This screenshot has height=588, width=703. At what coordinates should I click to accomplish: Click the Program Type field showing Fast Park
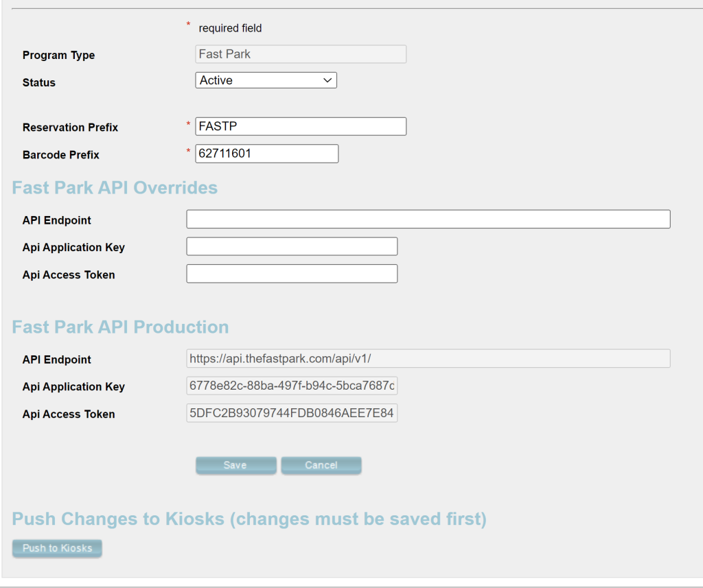301,54
